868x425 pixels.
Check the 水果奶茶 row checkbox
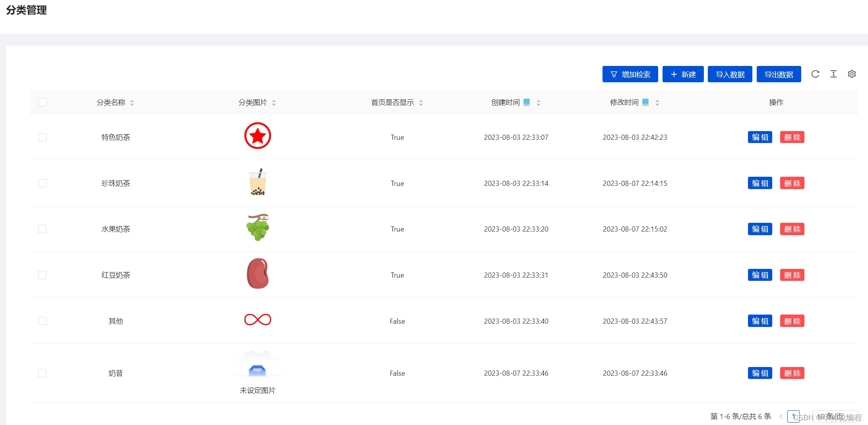click(x=43, y=229)
